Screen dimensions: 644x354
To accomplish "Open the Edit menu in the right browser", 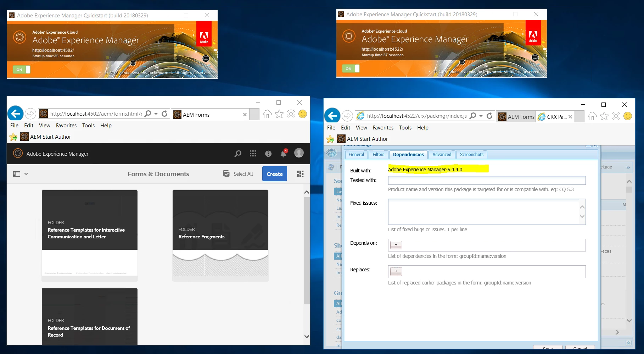I will (x=346, y=128).
